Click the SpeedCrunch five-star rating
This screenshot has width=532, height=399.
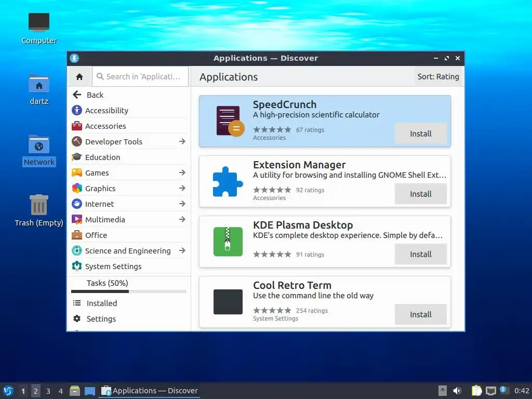click(272, 129)
